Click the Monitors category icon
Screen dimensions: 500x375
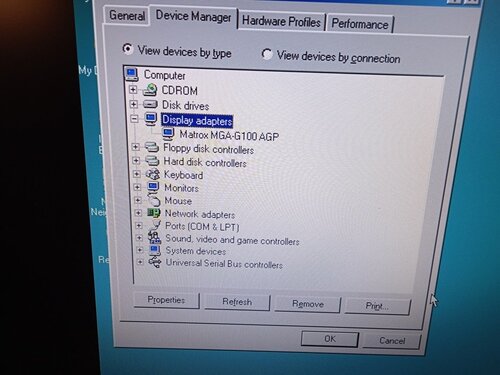pos(153,187)
